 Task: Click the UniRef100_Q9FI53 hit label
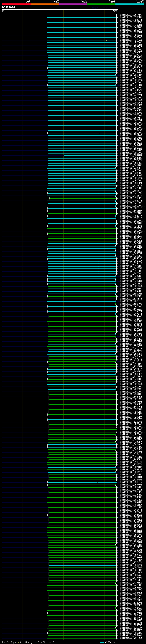coord(131,22)
